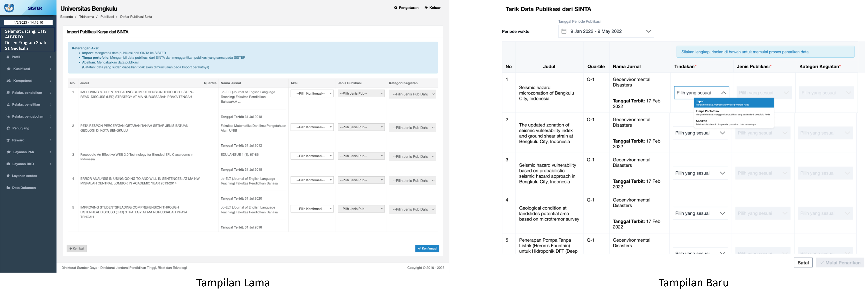
Task: Open Pilih Konfirmasi dropdown for row 1
Action: tap(312, 94)
